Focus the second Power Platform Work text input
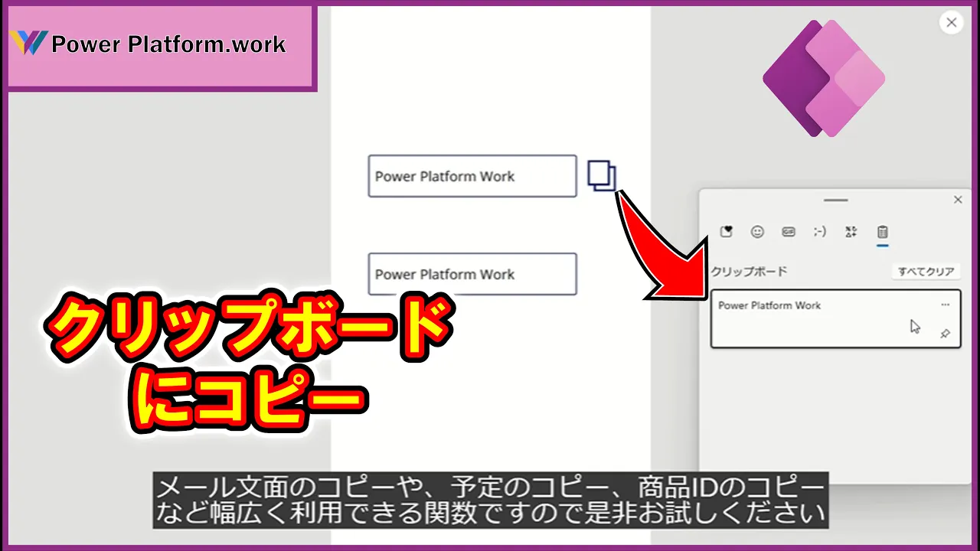Viewport: 980px width, 551px height. coord(472,274)
